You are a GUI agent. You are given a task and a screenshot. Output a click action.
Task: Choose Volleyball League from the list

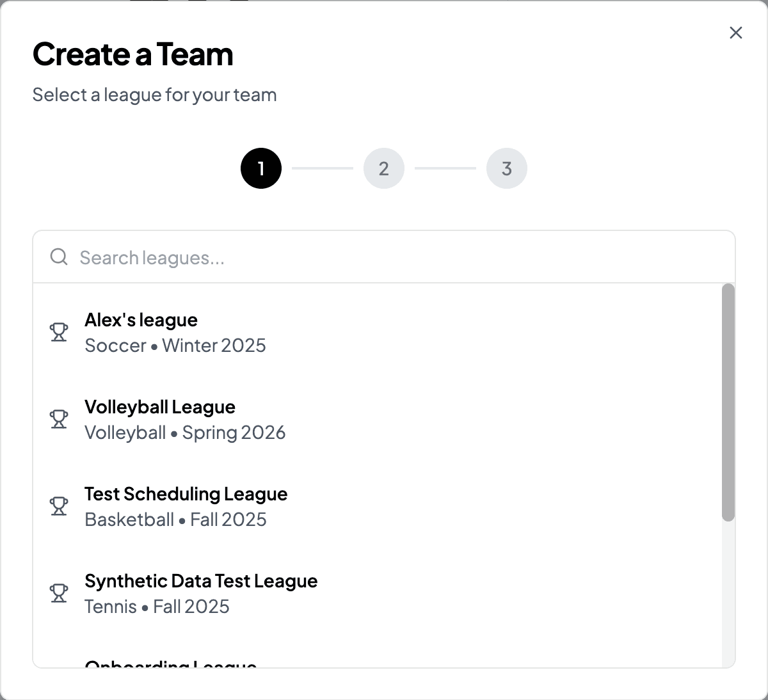(378, 419)
